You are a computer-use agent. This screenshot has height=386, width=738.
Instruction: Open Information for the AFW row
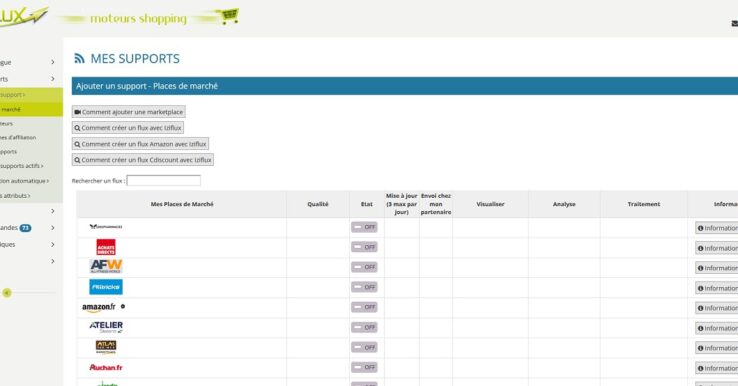tap(717, 268)
